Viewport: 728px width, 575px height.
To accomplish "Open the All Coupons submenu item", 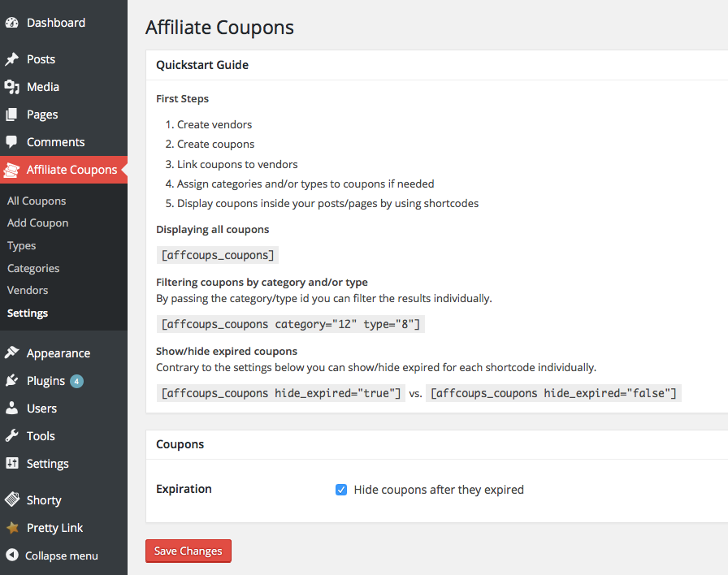I will pos(37,201).
